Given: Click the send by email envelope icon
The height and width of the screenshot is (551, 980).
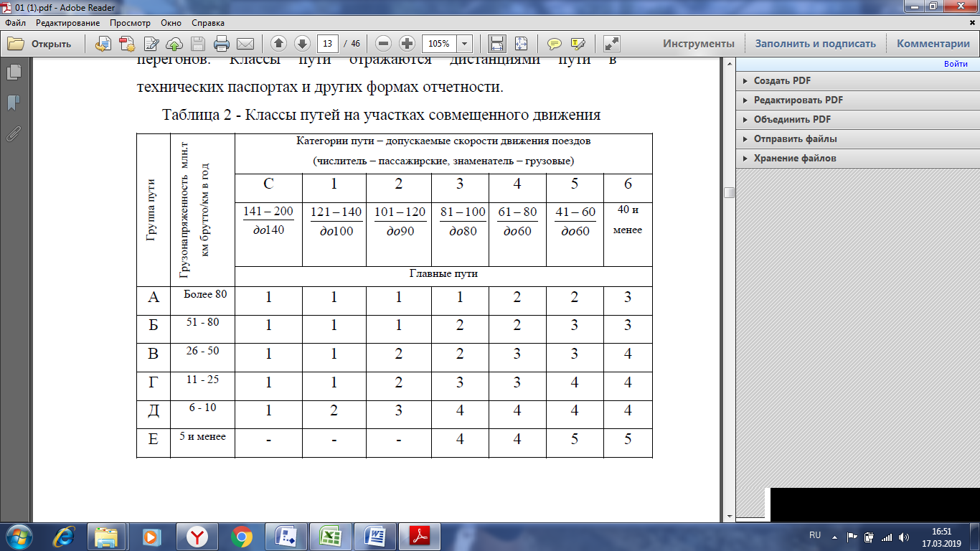Looking at the screenshot, I should pos(245,44).
